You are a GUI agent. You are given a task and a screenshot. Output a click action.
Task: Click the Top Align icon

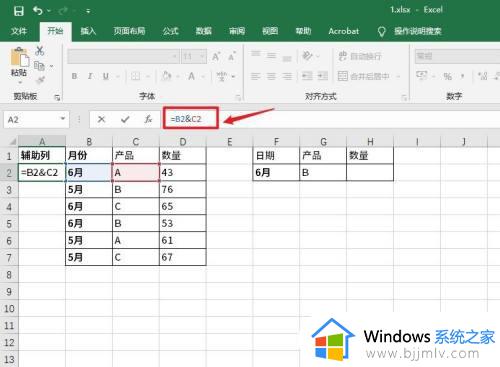coord(256,54)
